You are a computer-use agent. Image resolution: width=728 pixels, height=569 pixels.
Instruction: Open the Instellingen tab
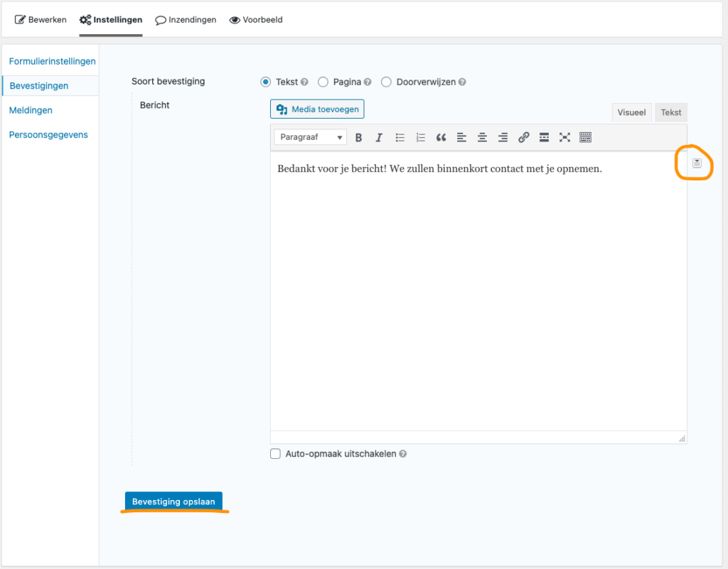point(110,20)
